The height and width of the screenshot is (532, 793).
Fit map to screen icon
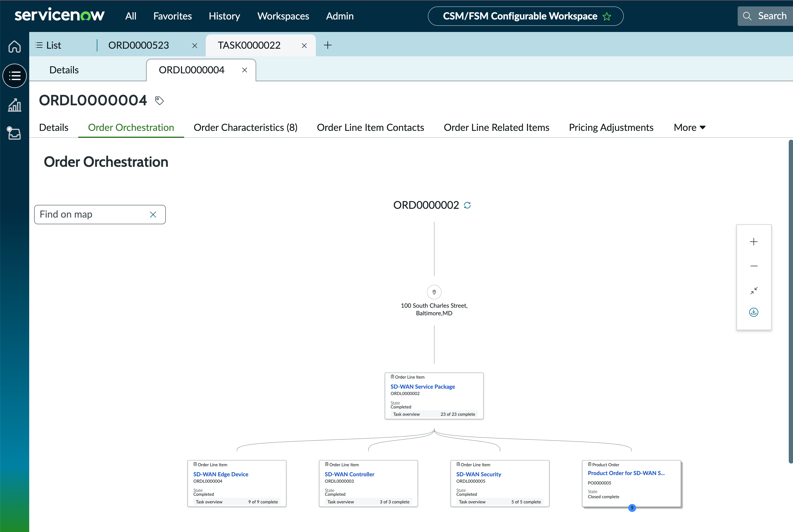(754, 290)
